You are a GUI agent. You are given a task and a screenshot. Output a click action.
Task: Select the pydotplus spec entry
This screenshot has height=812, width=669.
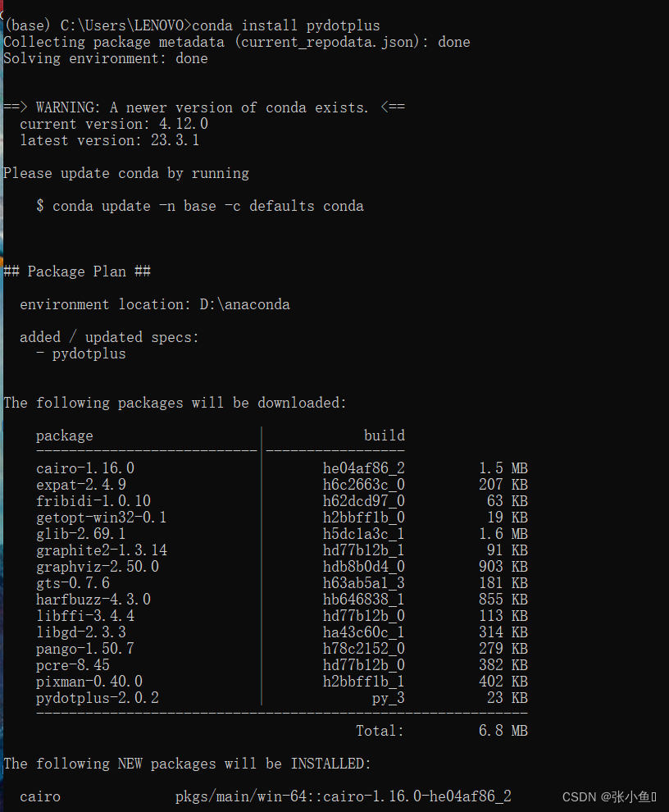pos(80,353)
